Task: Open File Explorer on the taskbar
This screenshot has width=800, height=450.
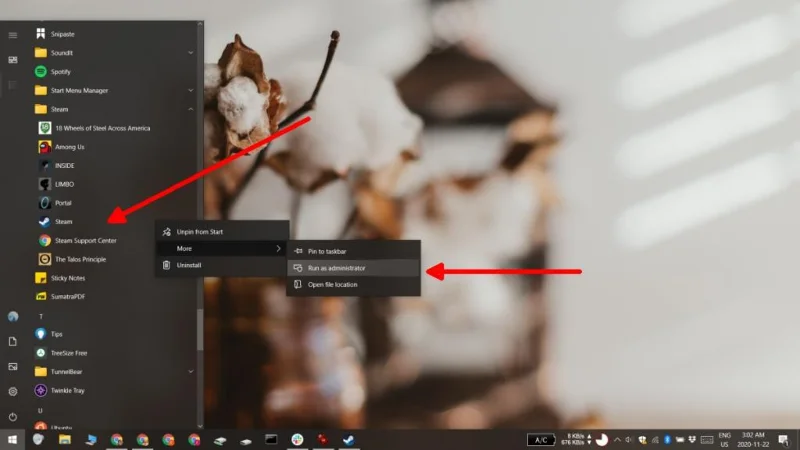Action: pyautogui.click(x=64, y=440)
